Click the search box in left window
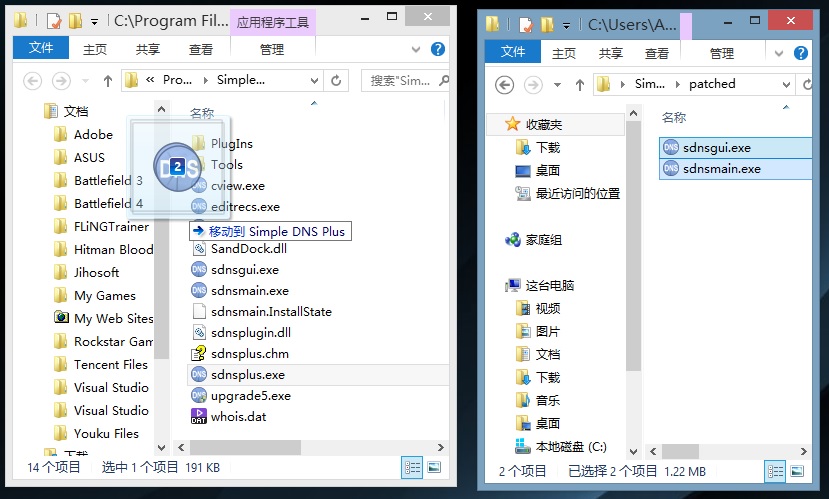Image resolution: width=829 pixels, height=499 pixels. pyautogui.click(x=405, y=80)
